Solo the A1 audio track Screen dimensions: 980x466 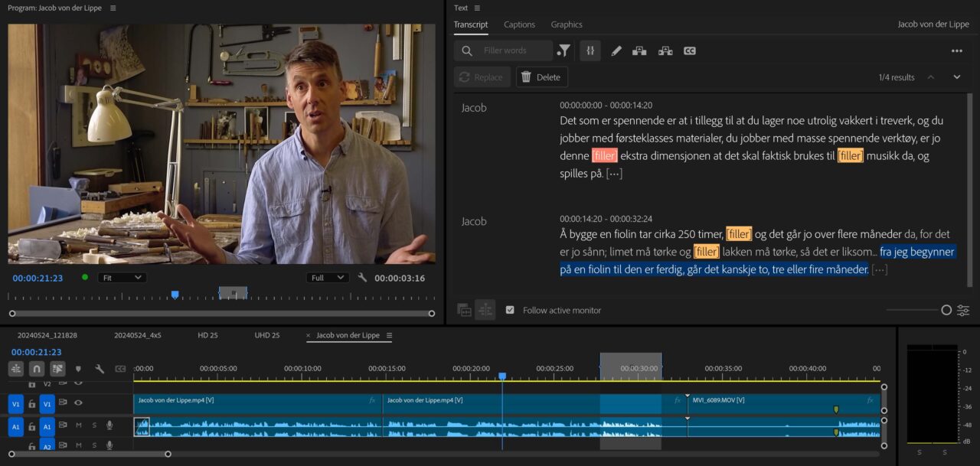[x=94, y=425]
